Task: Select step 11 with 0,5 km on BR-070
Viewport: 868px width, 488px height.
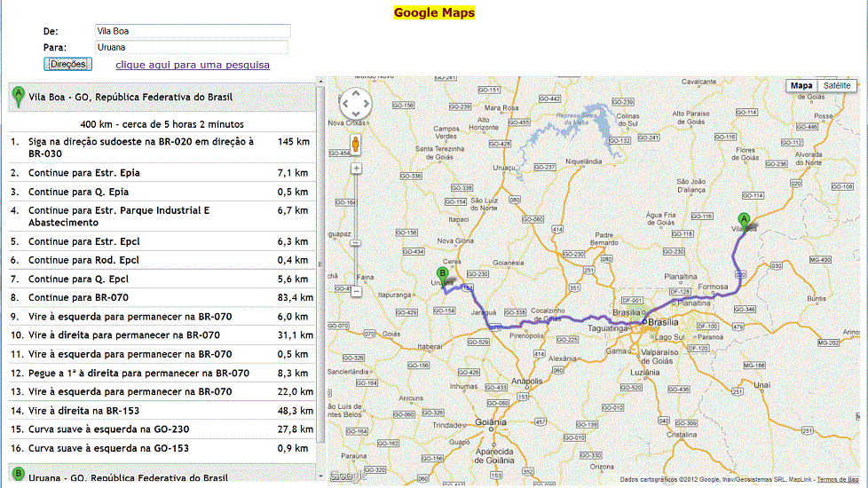Action: tap(162, 354)
